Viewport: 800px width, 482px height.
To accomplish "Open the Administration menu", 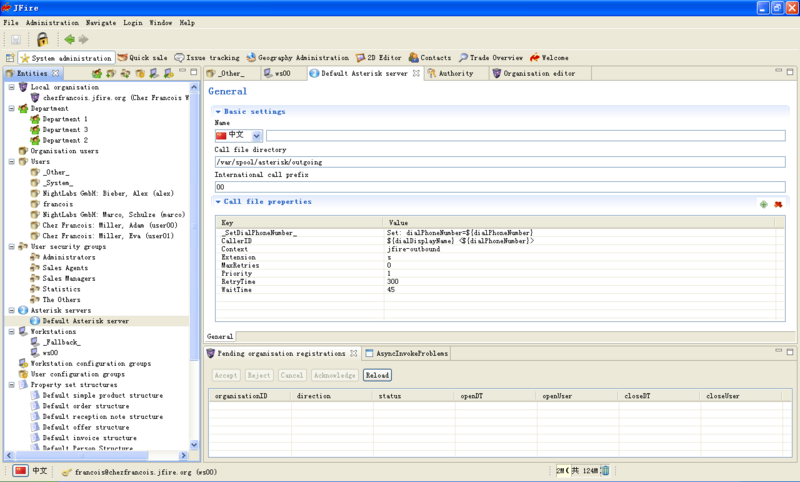I will [x=52, y=22].
